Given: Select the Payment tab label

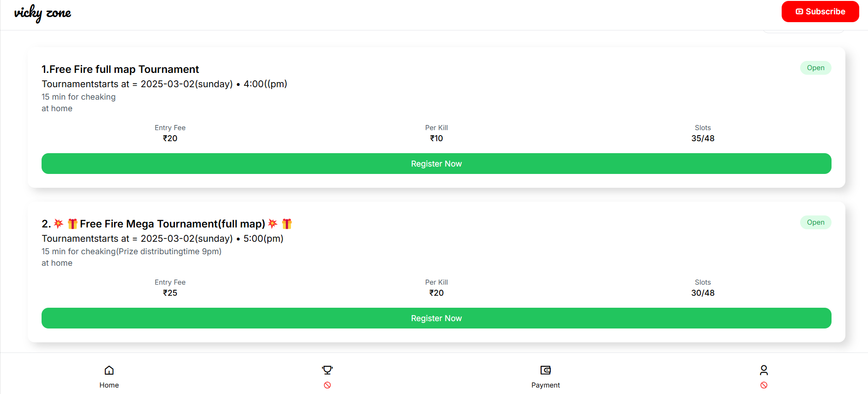Looking at the screenshot, I should point(545,385).
